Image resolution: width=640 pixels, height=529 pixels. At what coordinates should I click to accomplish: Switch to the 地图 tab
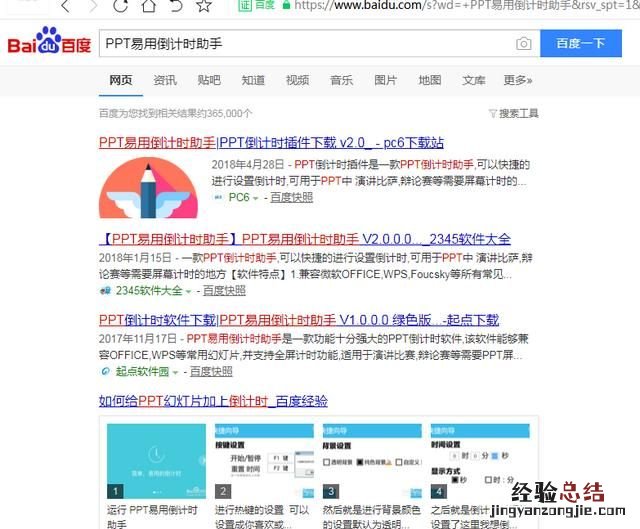[x=429, y=80]
